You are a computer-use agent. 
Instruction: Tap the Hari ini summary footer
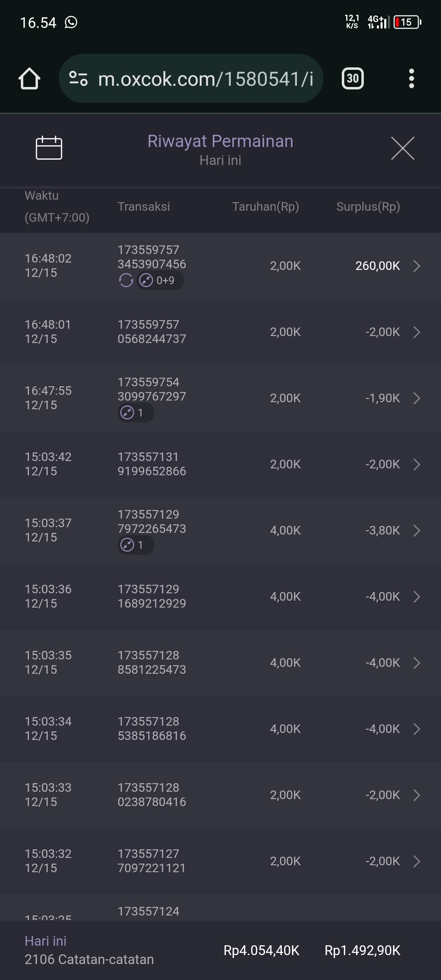tap(89, 950)
